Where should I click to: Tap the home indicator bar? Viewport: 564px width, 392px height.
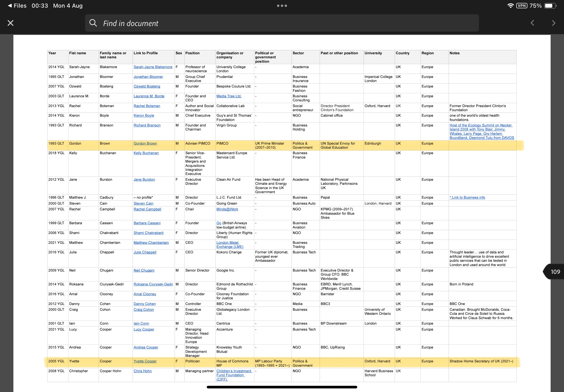[282, 387]
